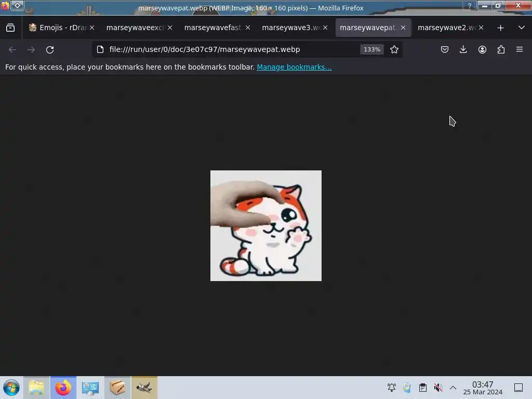This screenshot has width=532, height=399.
Task: Click the show desktop button
Action: pyautogui.click(x=518, y=388)
